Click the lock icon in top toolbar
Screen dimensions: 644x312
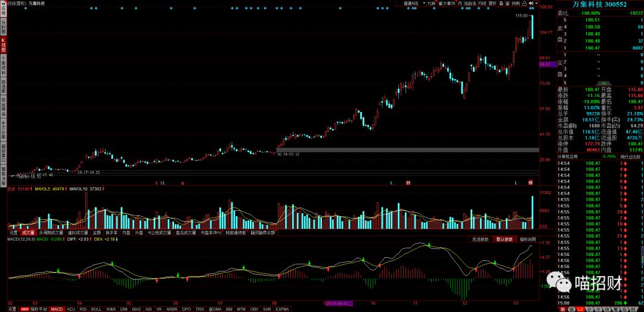pyautogui.click(x=524, y=4)
